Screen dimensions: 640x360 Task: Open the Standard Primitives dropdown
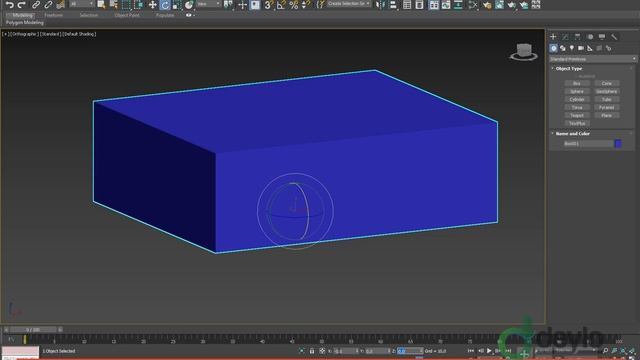tap(593, 59)
